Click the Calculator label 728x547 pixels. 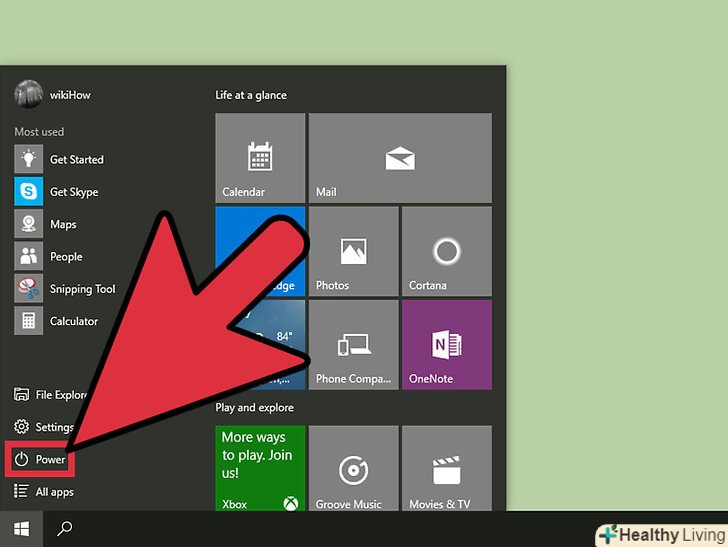[74, 321]
